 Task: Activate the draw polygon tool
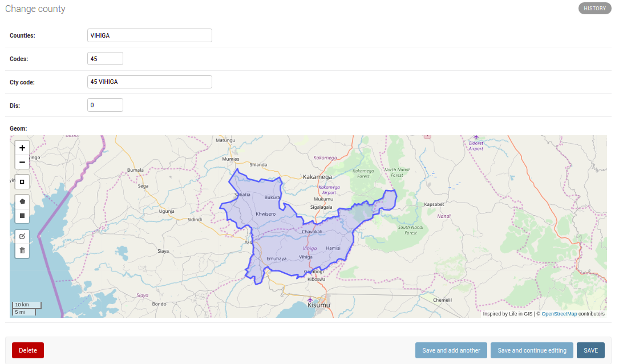[22, 201]
